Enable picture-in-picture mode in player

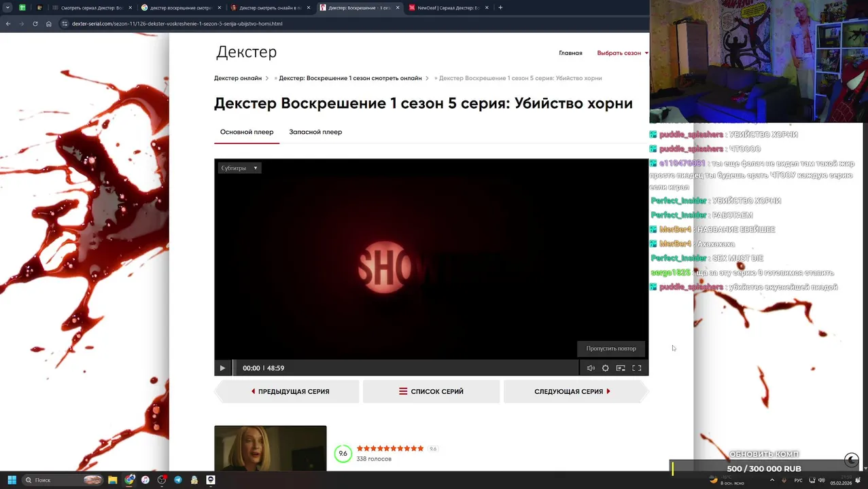coord(621,368)
